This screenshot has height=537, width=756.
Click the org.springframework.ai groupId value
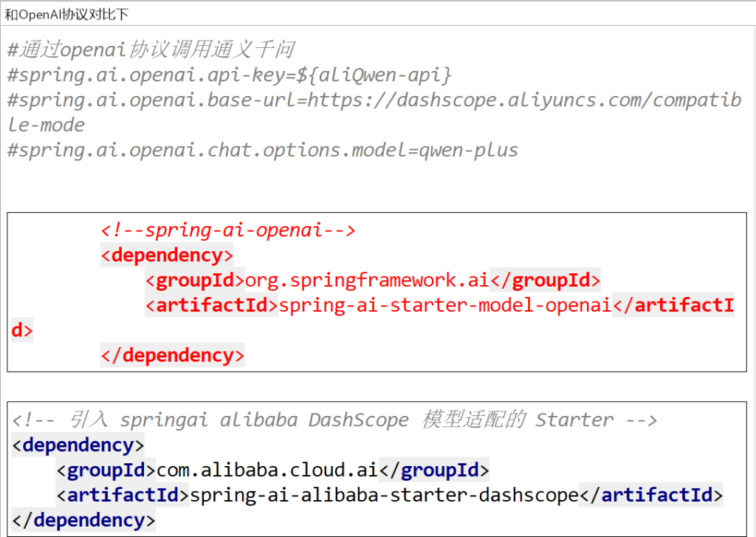366,281
